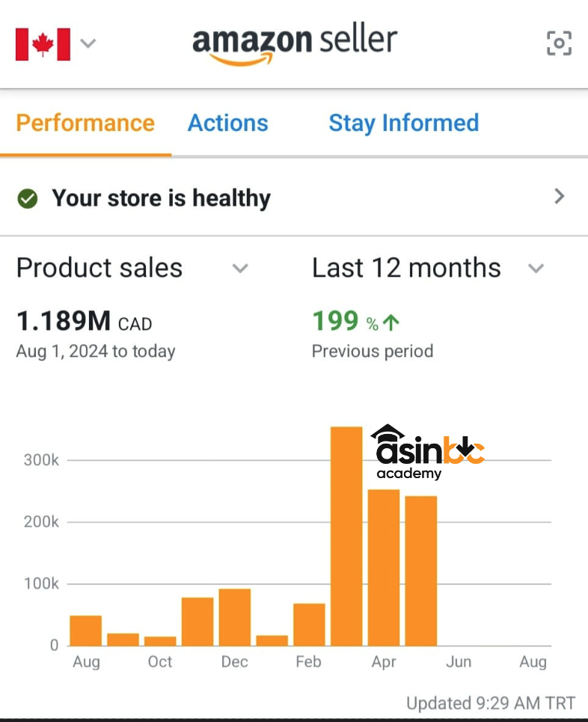This screenshot has width=588, height=722.
Task: Switch to the Performance tab
Action: point(85,123)
